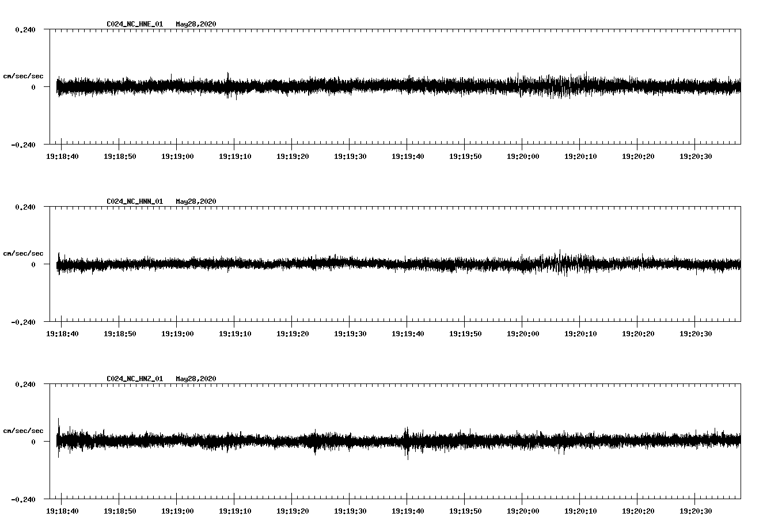
Task: Click the HNE trace spike near 19:19:09
Action: click(229, 85)
